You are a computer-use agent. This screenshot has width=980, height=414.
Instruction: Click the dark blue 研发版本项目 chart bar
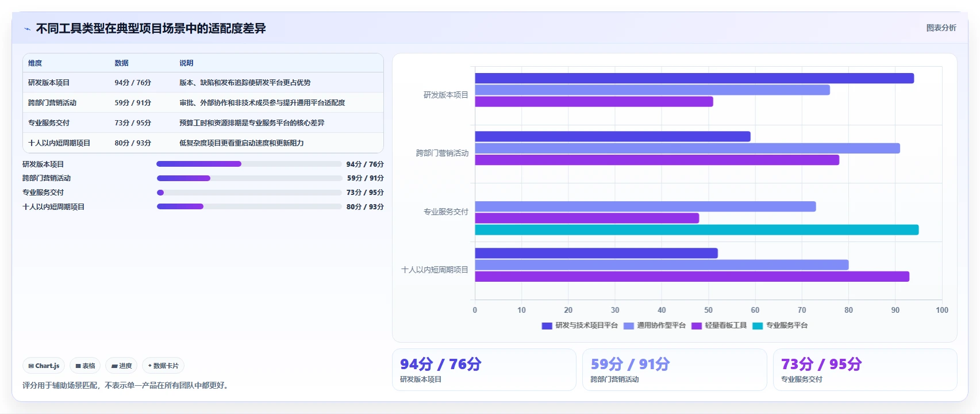click(x=694, y=78)
